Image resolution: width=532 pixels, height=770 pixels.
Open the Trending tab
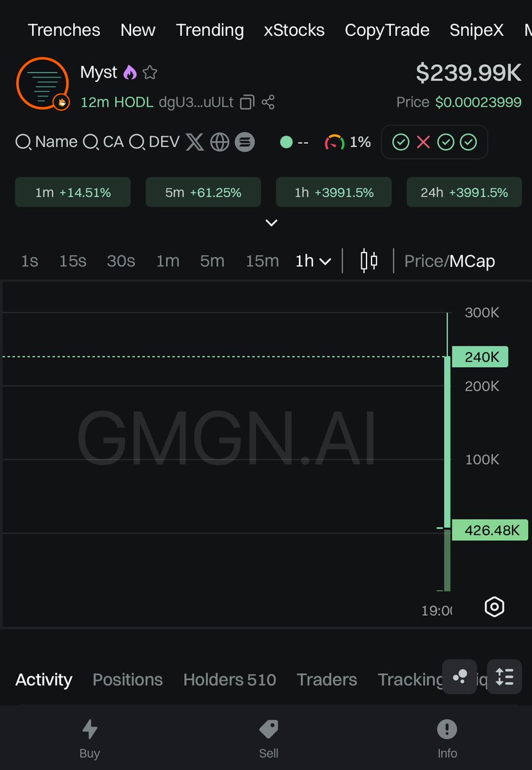pos(210,30)
